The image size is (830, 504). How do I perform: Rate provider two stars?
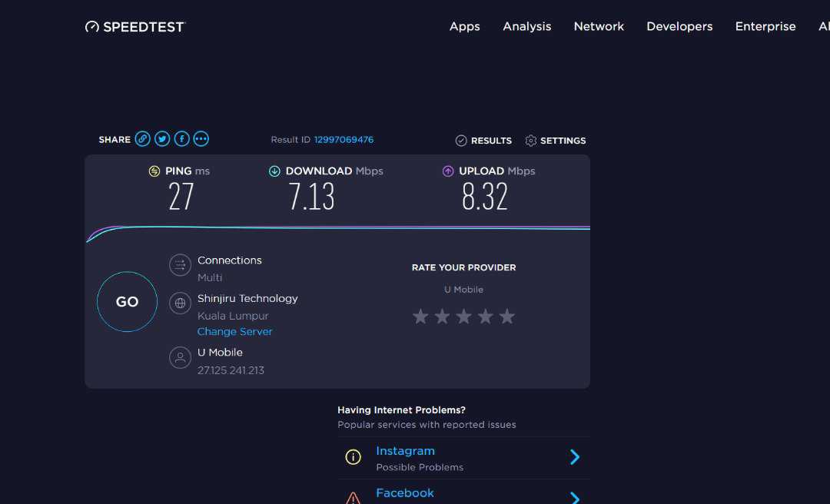click(x=442, y=317)
